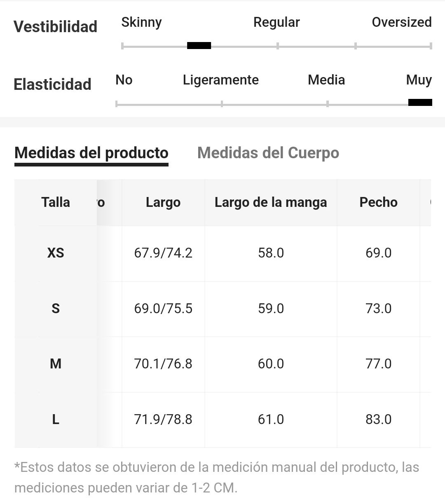Viewport: 445px width, 504px height.
Task: Click the Talla column header
Action: (x=56, y=202)
